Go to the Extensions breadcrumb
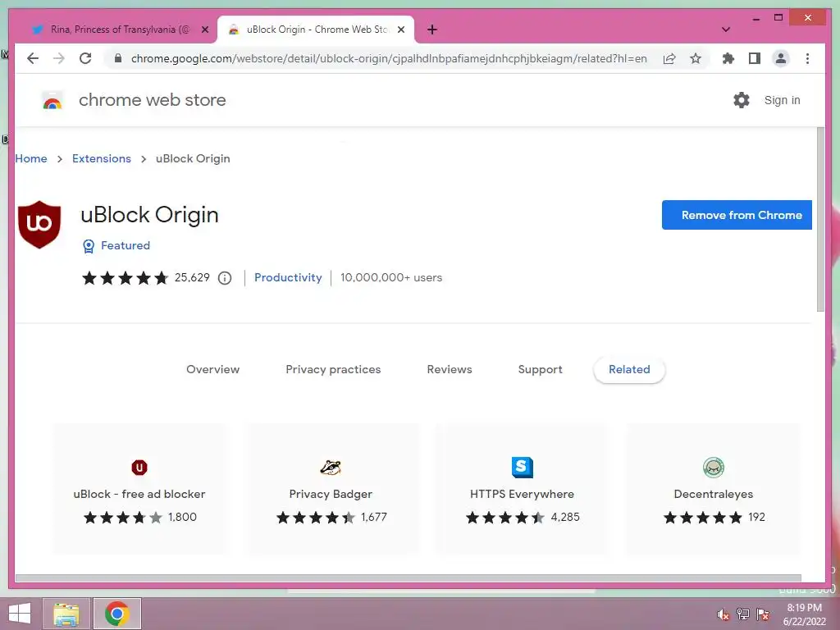The width and height of the screenshot is (840, 630). click(101, 158)
